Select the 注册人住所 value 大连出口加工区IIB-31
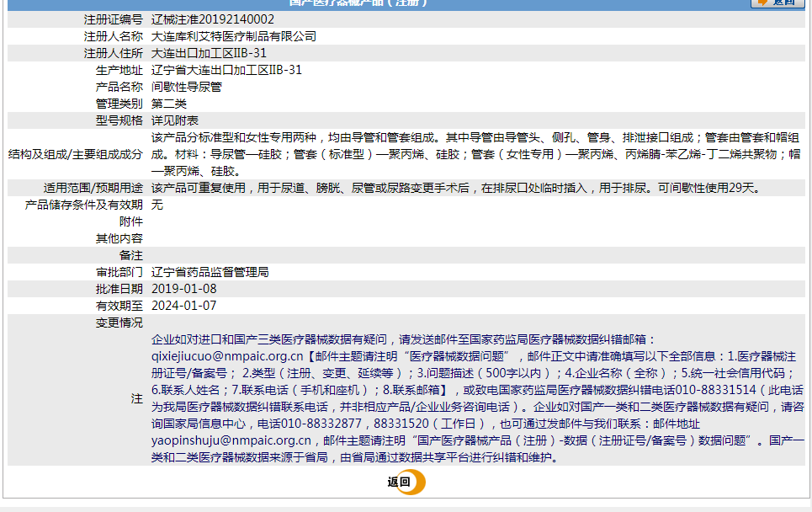Image resolution: width=812 pixels, height=512 pixels. pyautogui.click(x=209, y=53)
